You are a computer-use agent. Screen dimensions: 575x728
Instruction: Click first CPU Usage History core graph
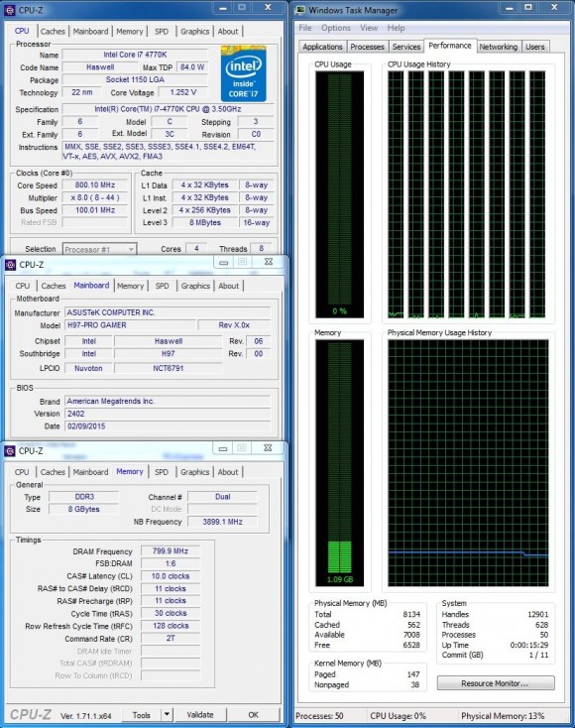[396, 194]
